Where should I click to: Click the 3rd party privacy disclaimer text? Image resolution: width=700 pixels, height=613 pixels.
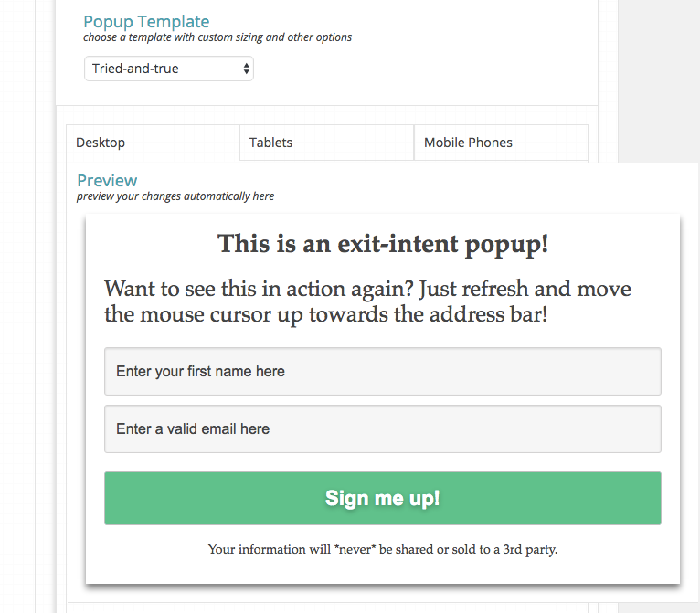pos(383,549)
